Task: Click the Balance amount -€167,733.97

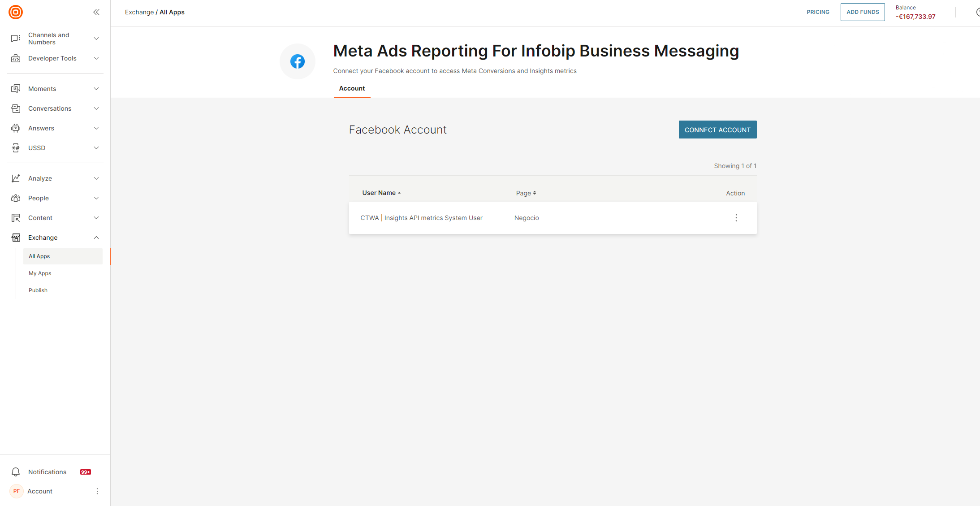Action: coord(915,17)
